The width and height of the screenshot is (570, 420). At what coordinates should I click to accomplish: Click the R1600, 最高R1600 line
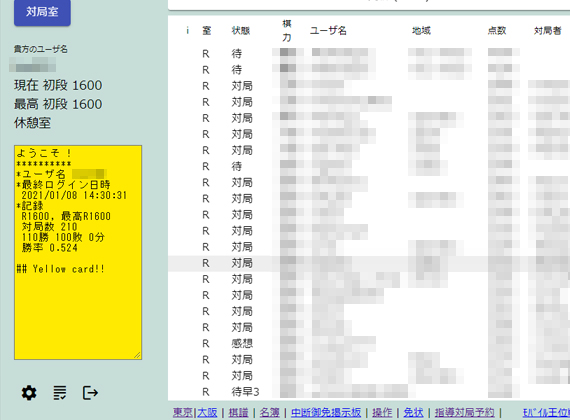point(66,216)
